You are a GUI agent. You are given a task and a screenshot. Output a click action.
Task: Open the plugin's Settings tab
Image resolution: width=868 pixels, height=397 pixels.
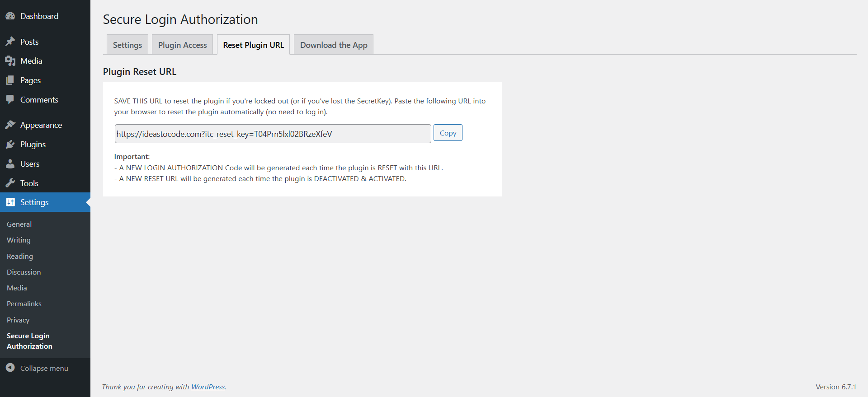[x=127, y=45]
